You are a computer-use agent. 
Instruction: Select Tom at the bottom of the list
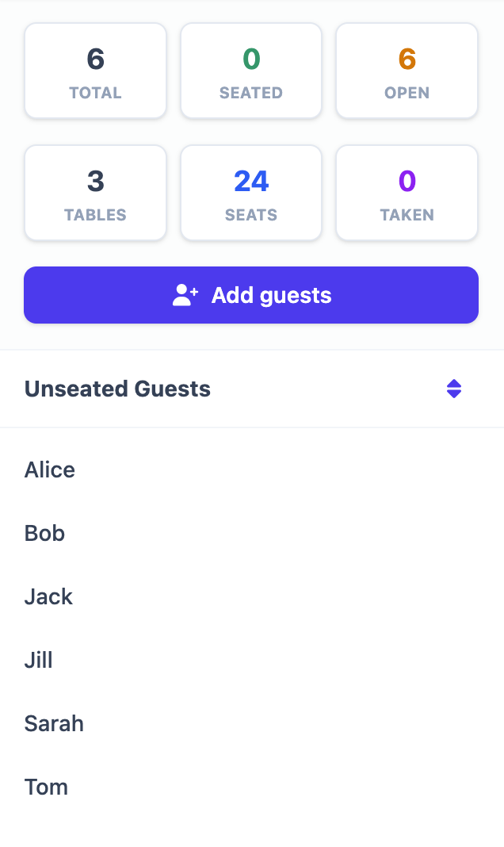tap(46, 787)
